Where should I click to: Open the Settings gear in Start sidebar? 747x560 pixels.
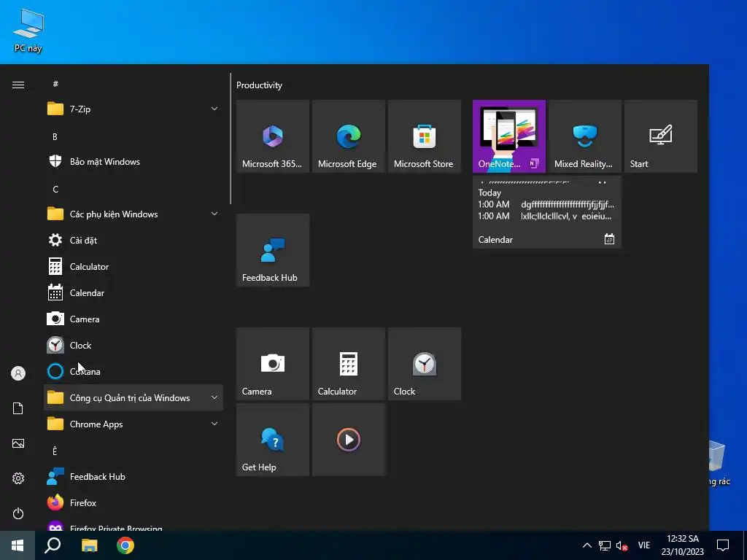tap(18, 478)
